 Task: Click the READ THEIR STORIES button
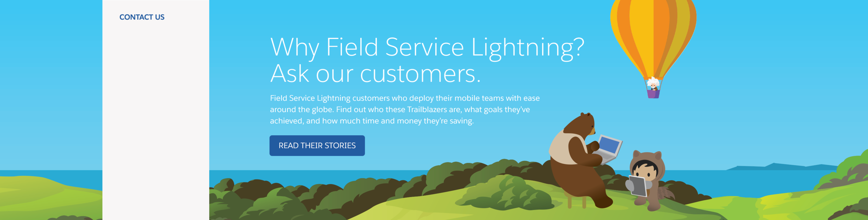coord(317,146)
